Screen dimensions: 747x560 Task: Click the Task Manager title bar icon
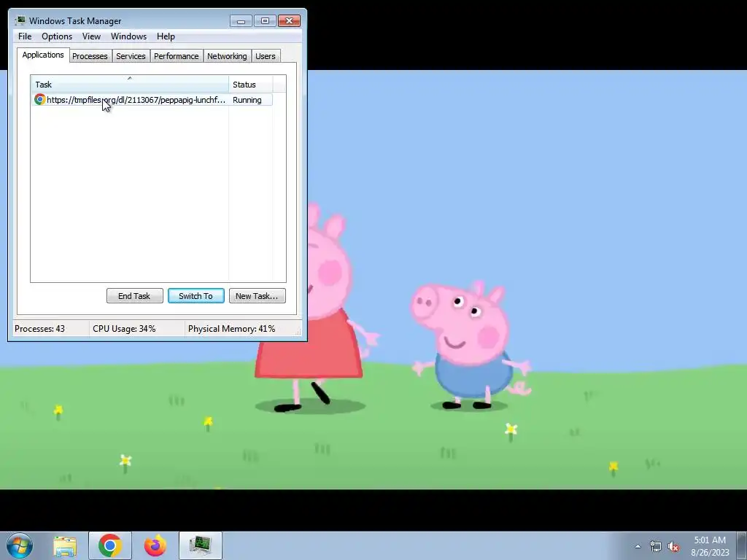click(x=20, y=20)
